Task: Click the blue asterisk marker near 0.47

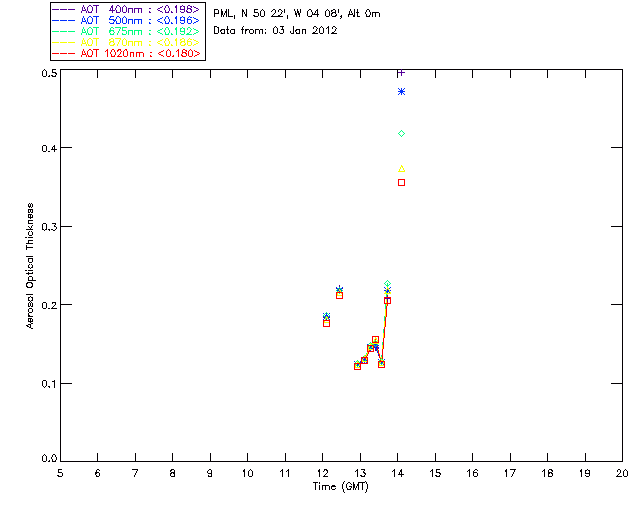Action: 401,91
